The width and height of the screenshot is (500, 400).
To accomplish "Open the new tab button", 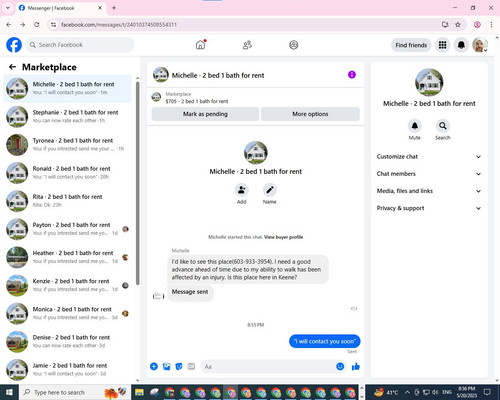I will (114, 8).
